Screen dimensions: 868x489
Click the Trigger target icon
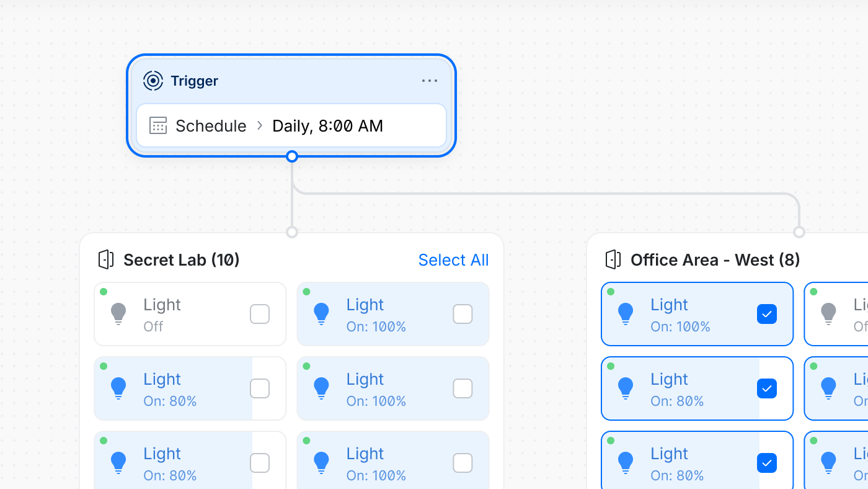coord(153,81)
